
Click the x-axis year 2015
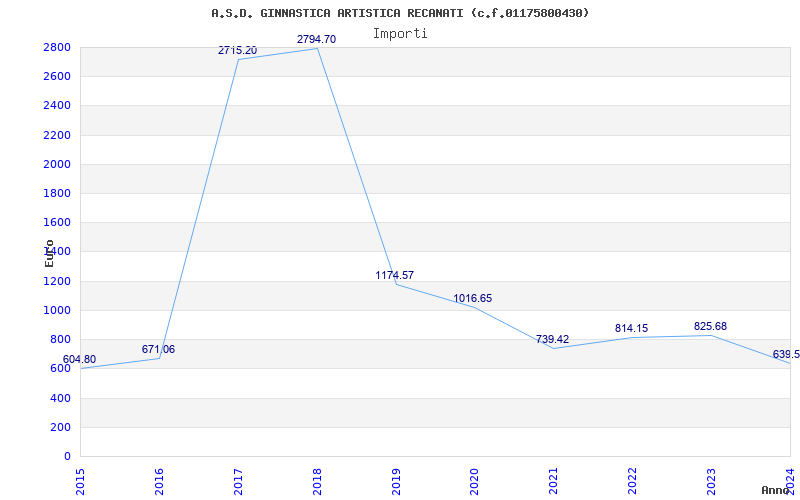click(80, 482)
